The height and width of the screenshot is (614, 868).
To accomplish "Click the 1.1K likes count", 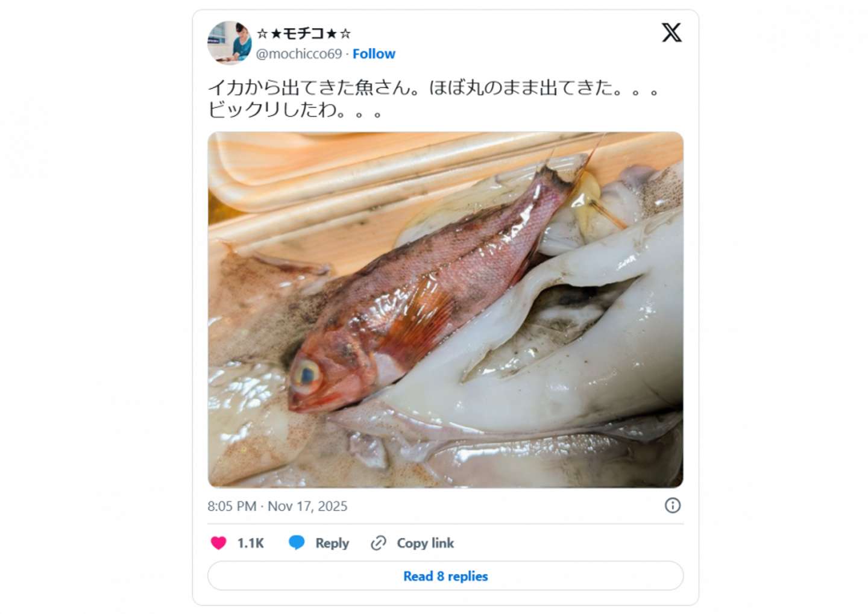I will [x=251, y=543].
